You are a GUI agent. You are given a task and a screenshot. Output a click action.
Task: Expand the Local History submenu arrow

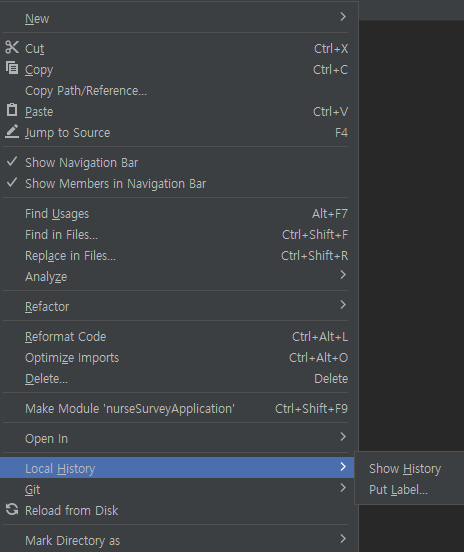343,467
